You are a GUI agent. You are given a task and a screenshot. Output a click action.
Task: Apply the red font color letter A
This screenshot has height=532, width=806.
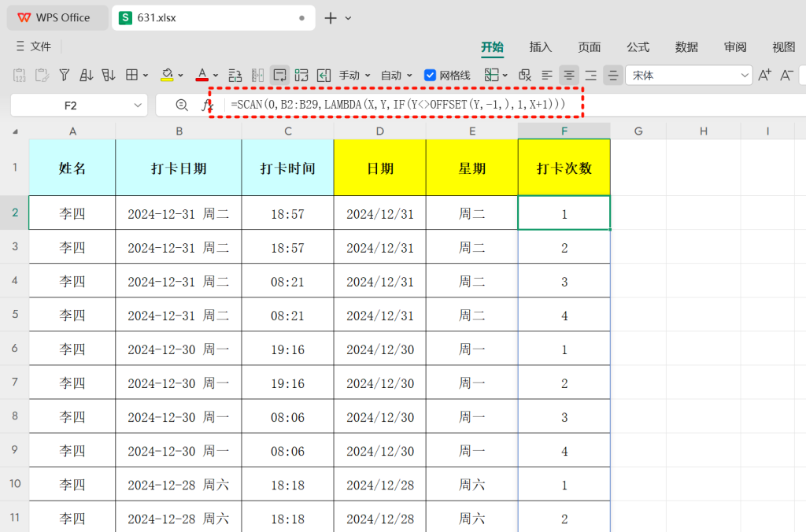[202, 76]
